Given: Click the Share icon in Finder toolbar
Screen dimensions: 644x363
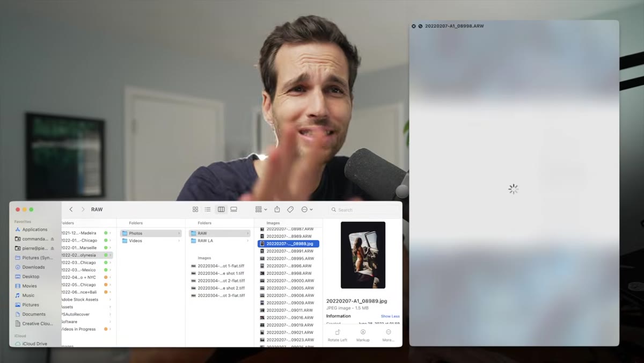Looking at the screenshot, I should (x=277, y=209).
